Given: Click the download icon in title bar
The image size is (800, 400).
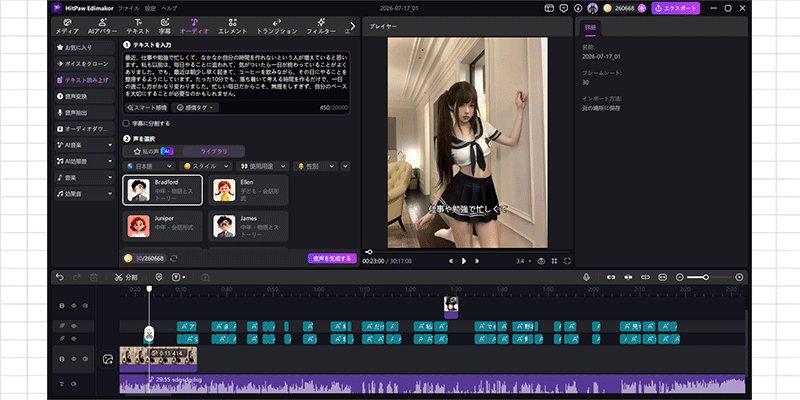Looking at the screenshot, I should (x=578, y=8).
